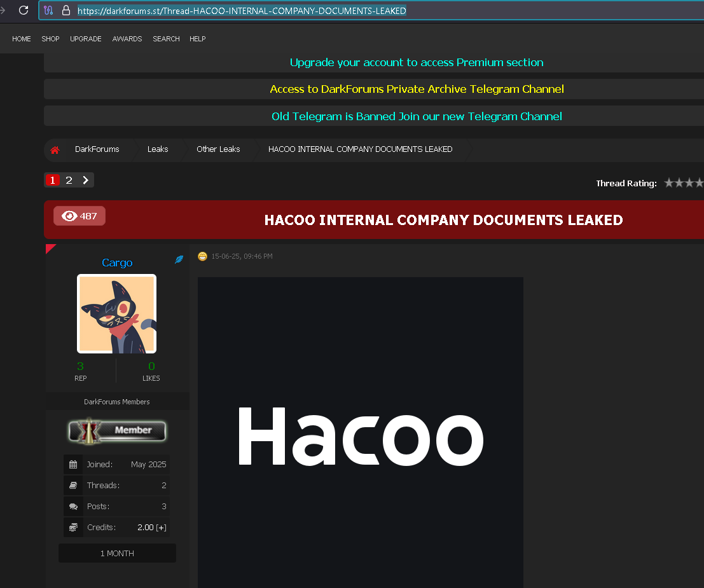Click the padlock icon in the address bar
The width and height of the screenshot is (704, 588).
coord(66,10)
